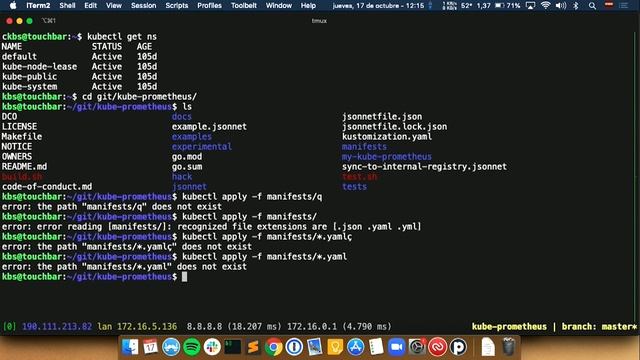Image resolution: width=640 pixels, height=360 pixels.
Task: Open Spotify from the dock
Action: [192, 347]
